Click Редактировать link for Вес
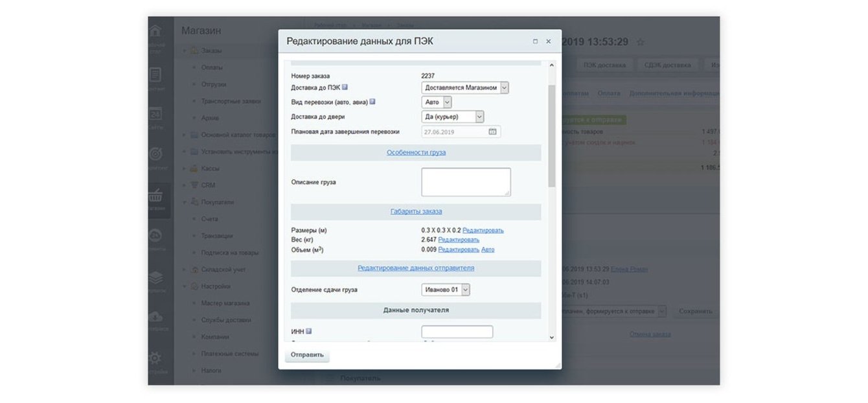 pos(459,240)
